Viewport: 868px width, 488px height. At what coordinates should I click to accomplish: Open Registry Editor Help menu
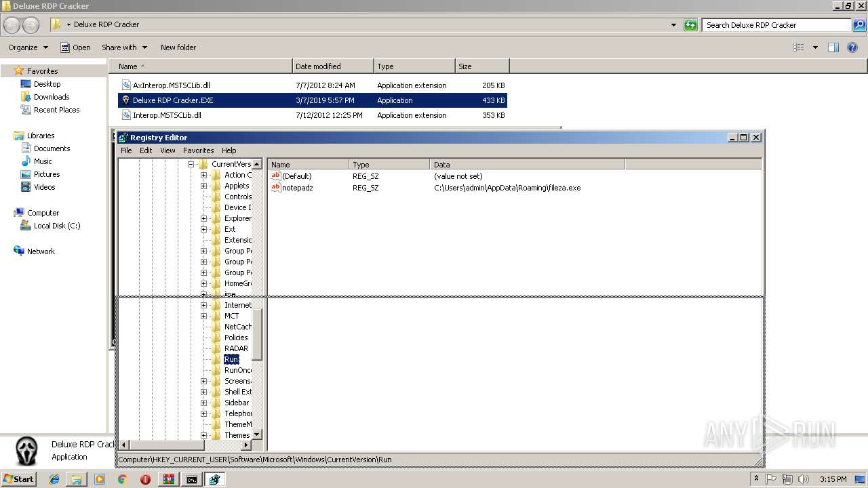pyautogui.click(x=229, y=150)
